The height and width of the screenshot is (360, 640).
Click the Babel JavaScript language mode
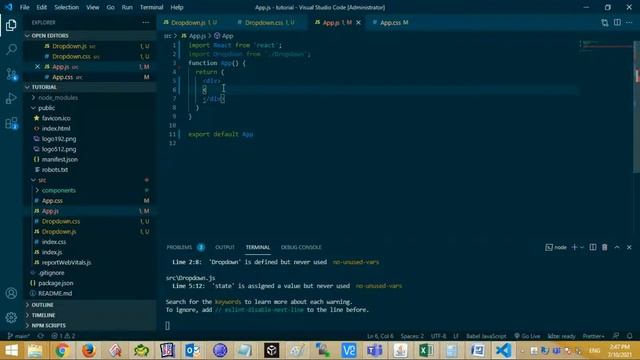486,336
